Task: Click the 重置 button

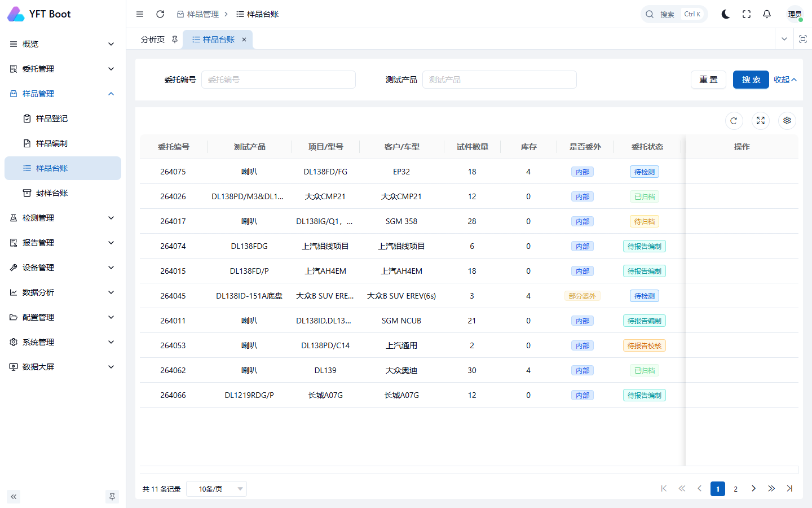Action: point(709,80)
